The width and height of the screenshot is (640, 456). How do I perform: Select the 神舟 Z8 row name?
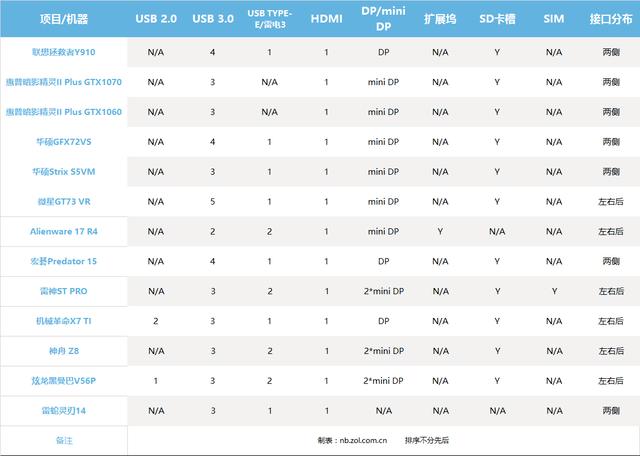[x=64, y=351]
